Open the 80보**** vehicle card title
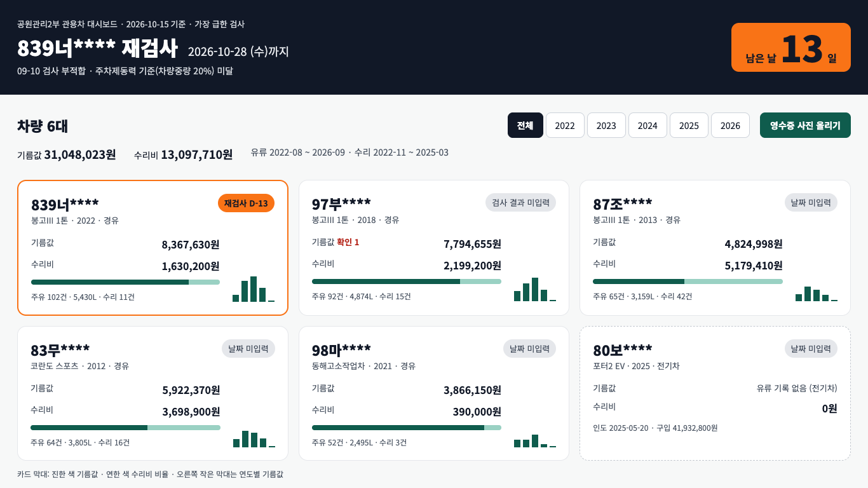The width and height of the screenshot is (868, 488). (623, 350)
